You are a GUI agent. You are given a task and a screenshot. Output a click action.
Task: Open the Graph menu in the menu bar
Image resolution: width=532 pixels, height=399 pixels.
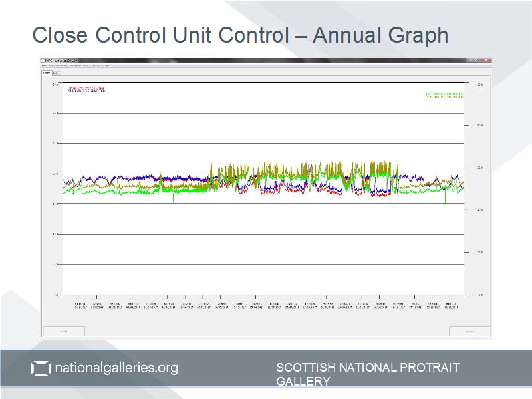pos(107,66)
